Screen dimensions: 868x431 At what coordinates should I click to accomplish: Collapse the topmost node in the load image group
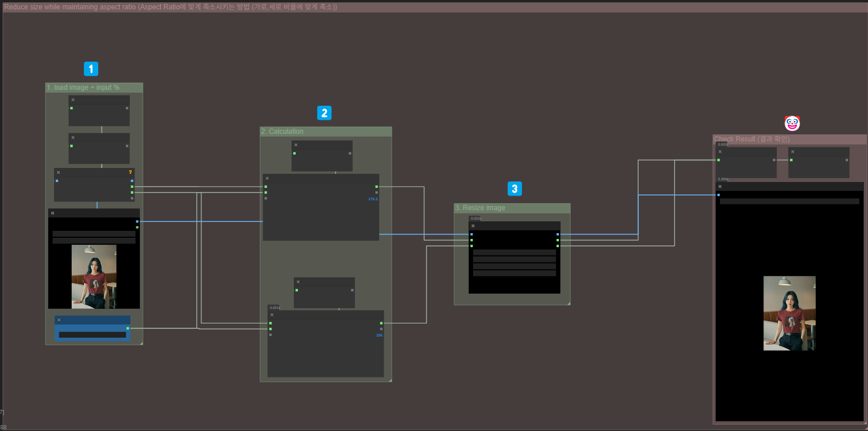(x=73, y=100)
